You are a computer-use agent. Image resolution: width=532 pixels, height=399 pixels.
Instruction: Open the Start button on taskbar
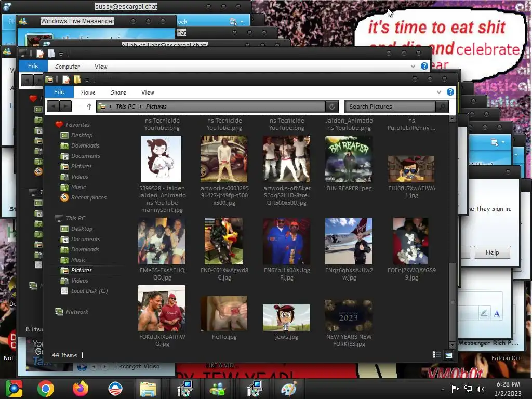coord(14,389)
